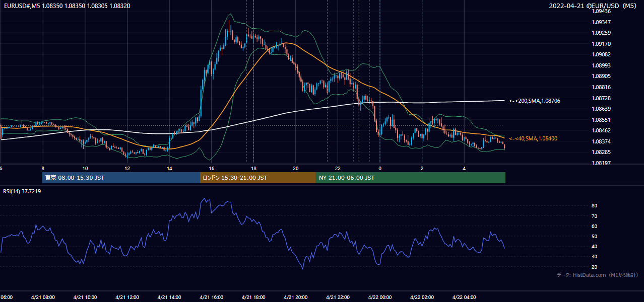Image resolution: width=644 pixels, height=302 pixels.
Task: Click price level 1.09259 on axis
Action: [x=601, y=33]
